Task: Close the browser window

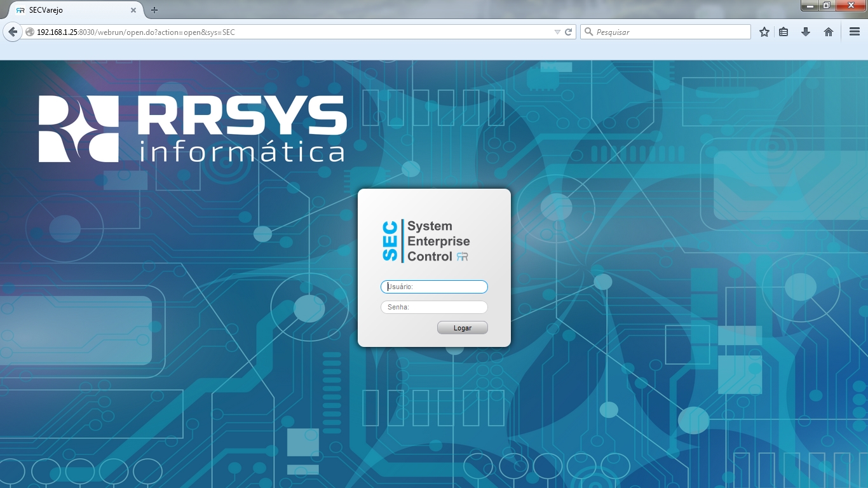Action: point(850,6)
